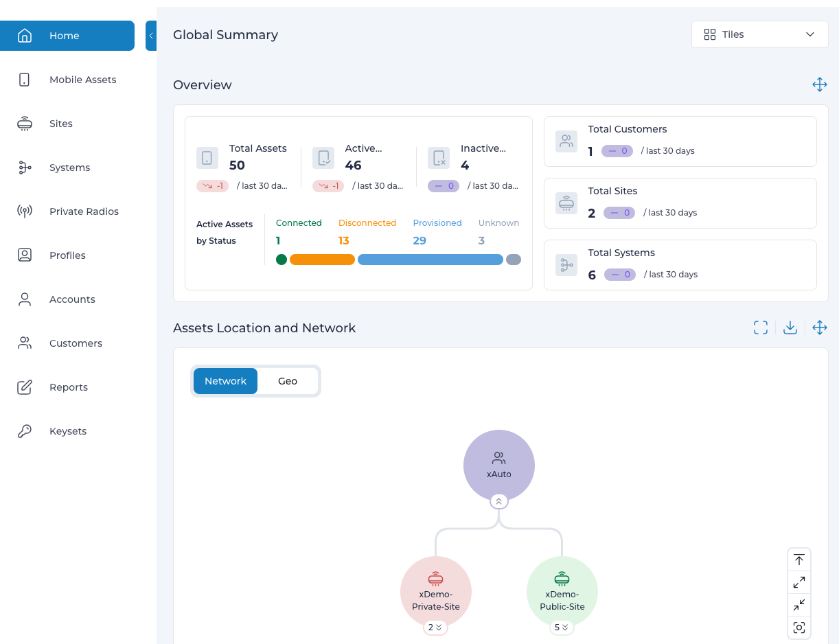Expand the xDemo-Public-Site node's 5 children

click(562, 628)
